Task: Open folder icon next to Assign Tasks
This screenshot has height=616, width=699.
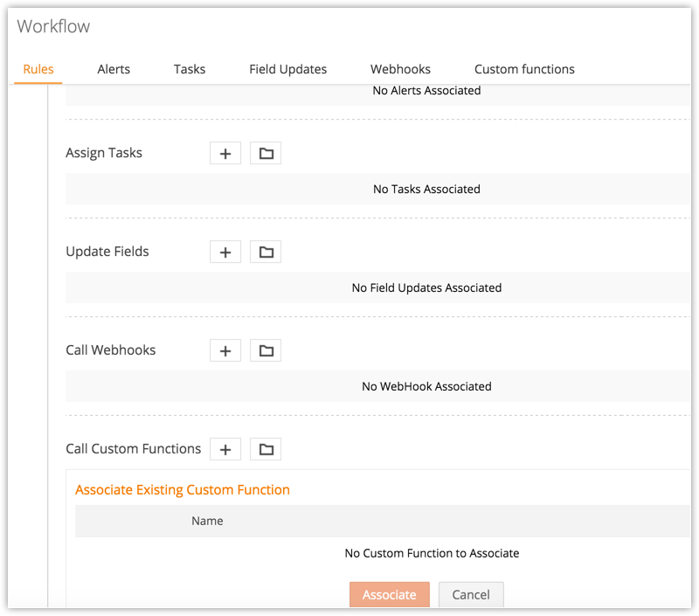Action: tap(266, 154)
